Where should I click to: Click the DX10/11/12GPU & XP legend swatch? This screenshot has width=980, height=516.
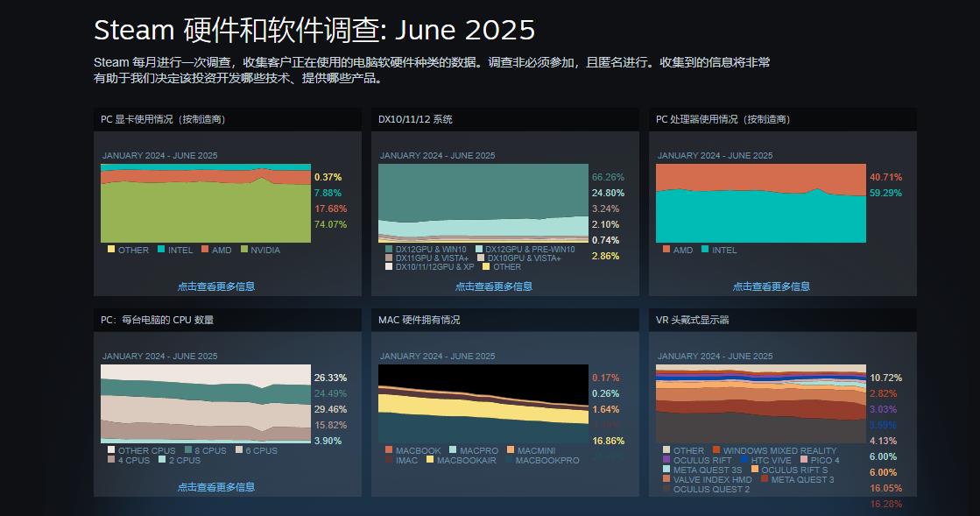coord(389,267)
